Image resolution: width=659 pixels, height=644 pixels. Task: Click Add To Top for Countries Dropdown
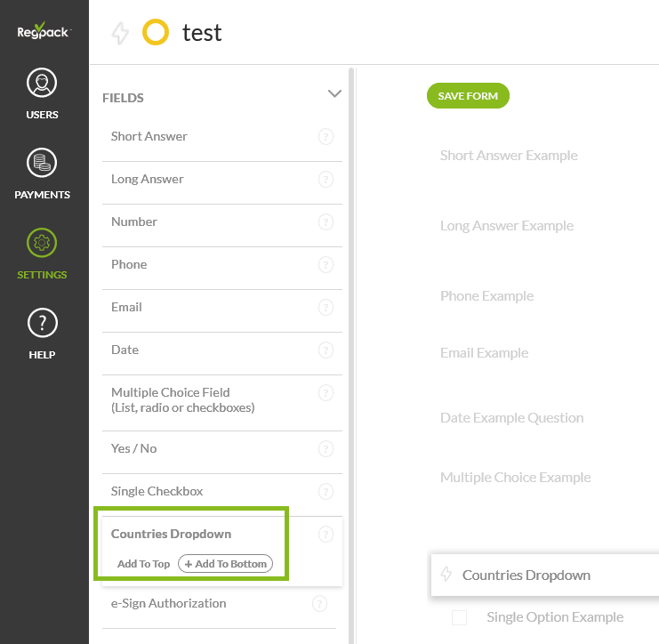pos(143,564)
